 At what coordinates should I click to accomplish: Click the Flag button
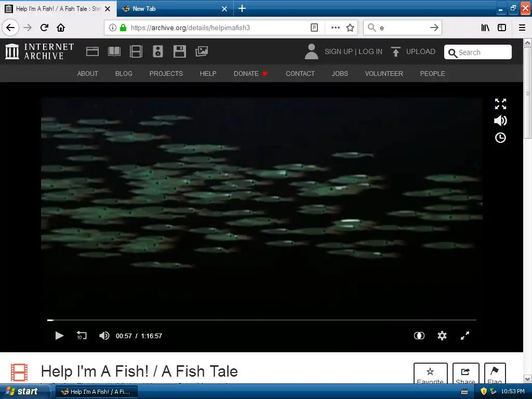pos(495,374)
